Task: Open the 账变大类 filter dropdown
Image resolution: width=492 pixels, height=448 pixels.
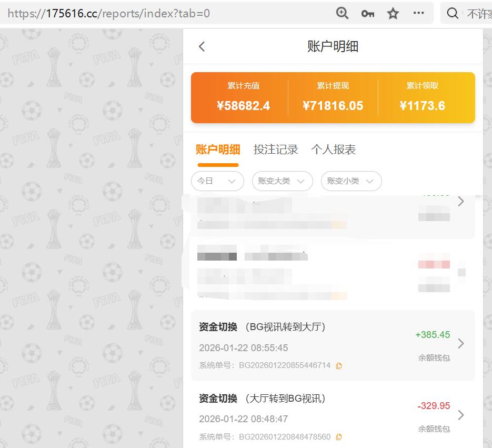Action: [x=281, y=181]
